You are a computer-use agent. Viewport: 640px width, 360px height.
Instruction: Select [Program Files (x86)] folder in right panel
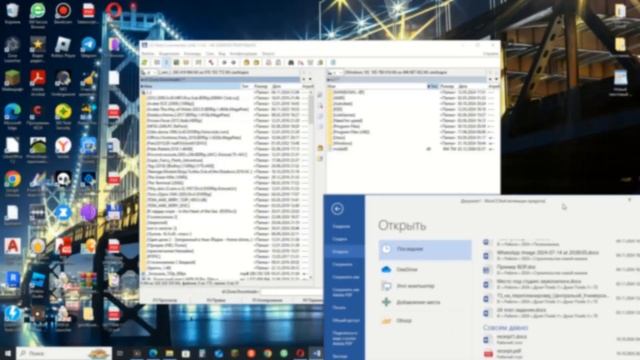pos(351,132)
